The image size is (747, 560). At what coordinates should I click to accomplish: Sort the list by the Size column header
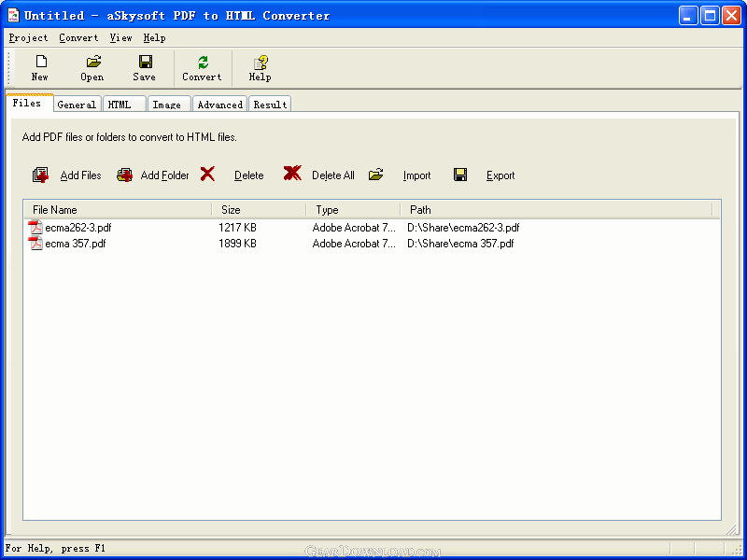(259, 209)
